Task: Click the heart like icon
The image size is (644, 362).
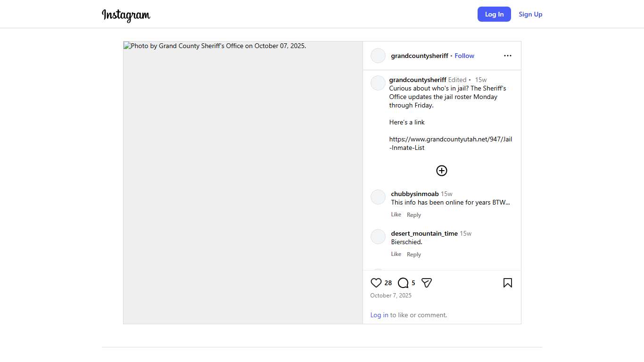Action: click(x=376, y=283)
